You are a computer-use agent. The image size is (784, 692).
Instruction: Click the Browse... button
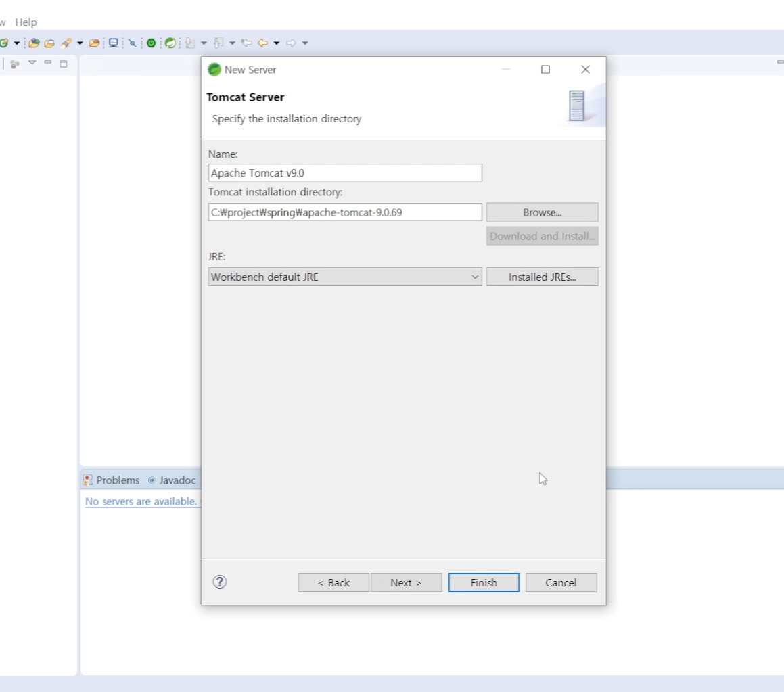(x=542, y=212)
